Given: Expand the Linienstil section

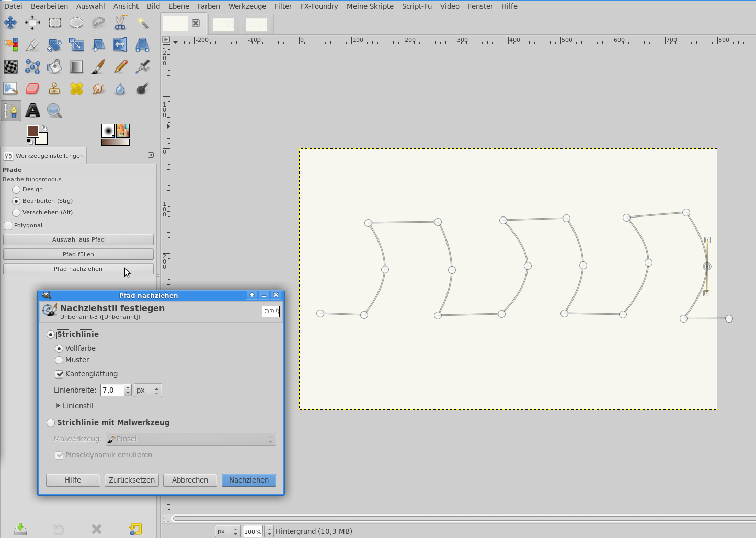Looking at the screenshot, I should (58, 406).
